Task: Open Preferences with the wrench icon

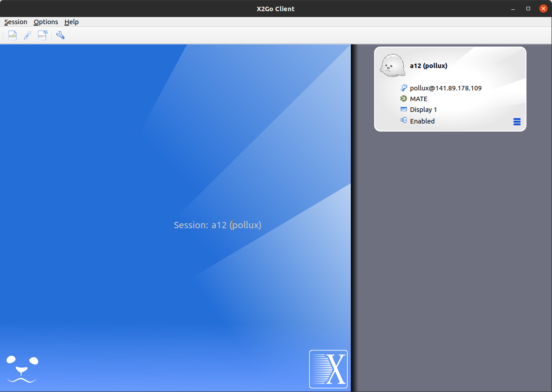Action: [x=60, y=35]
